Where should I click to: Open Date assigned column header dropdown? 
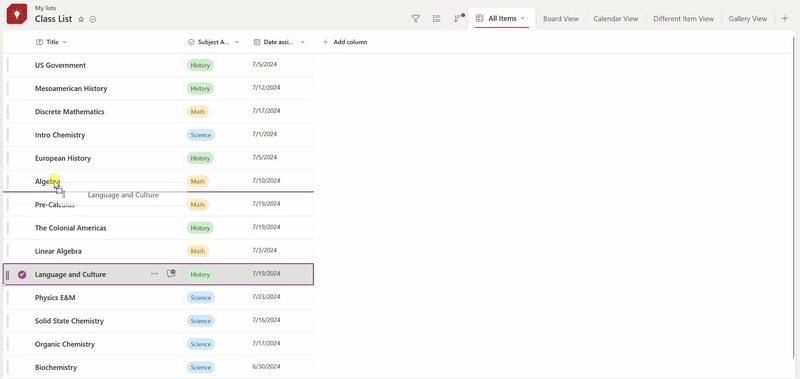303,42
